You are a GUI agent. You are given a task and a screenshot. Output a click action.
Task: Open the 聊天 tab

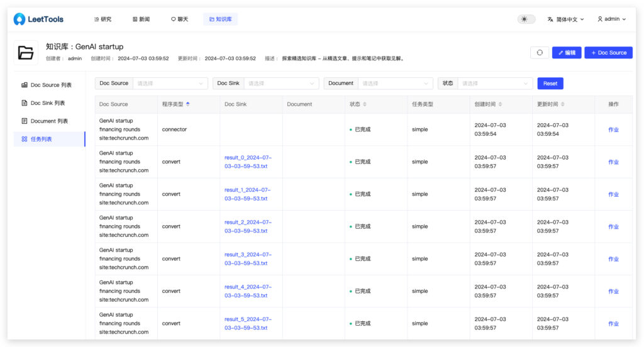pos(179,19)
